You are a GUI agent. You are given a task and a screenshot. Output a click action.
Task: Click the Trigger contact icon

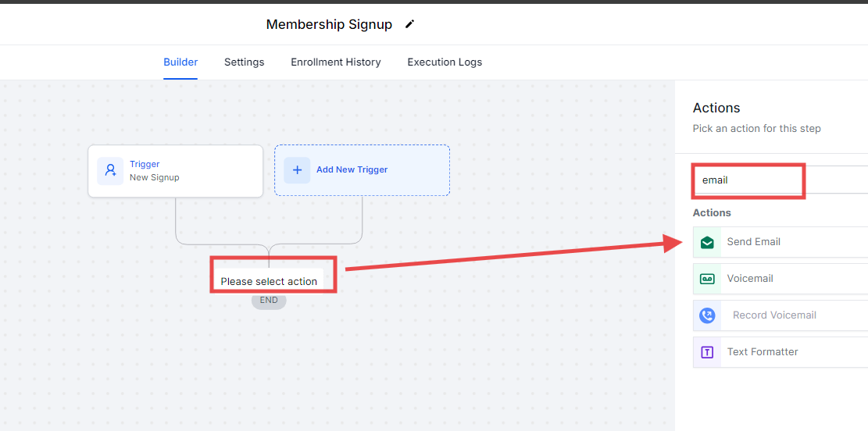pos(110,170)
